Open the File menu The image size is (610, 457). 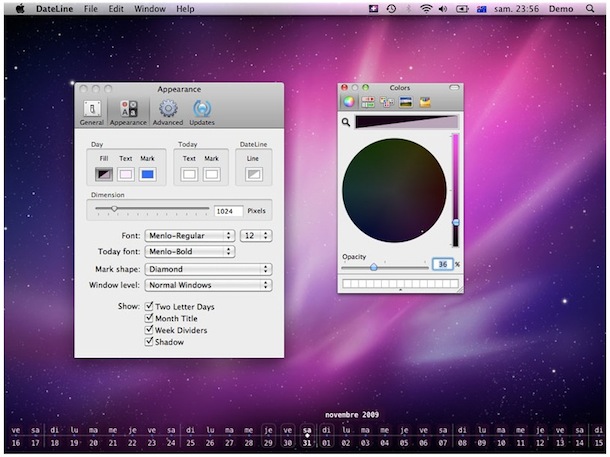click(91, 9)
